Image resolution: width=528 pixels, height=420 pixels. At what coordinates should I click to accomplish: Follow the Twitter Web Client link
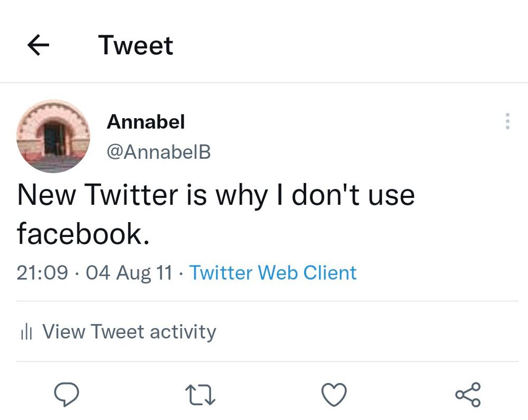click(273, 273)
